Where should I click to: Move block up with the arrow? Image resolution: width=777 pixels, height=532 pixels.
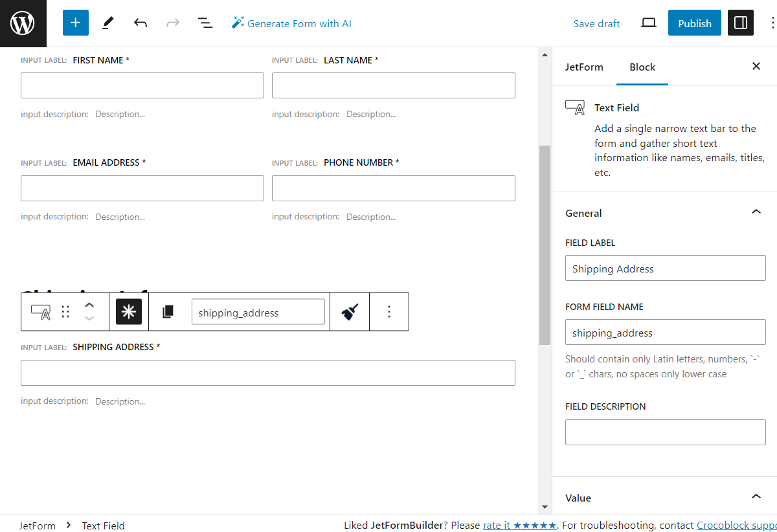(89, 305)
